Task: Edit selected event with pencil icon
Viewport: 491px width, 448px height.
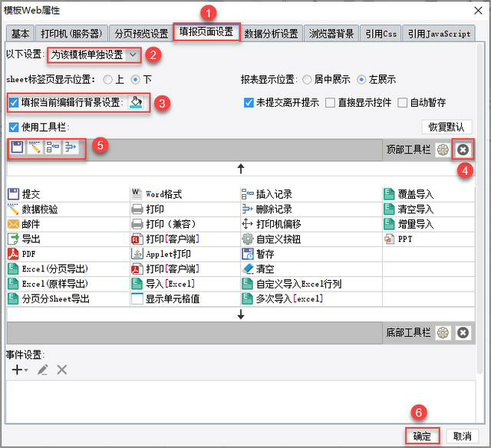Action: (x=43, y=370)
